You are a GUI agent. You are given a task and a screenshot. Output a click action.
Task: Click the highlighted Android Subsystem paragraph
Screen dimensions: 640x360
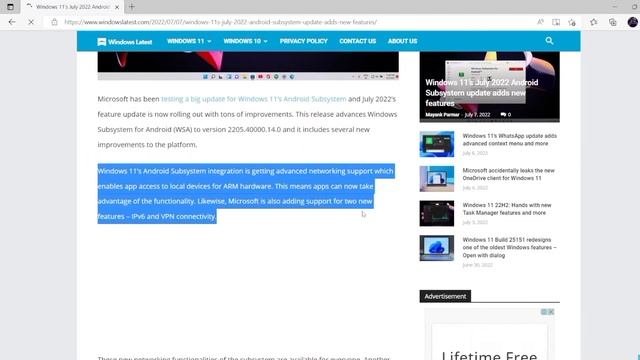pos(246,193)
